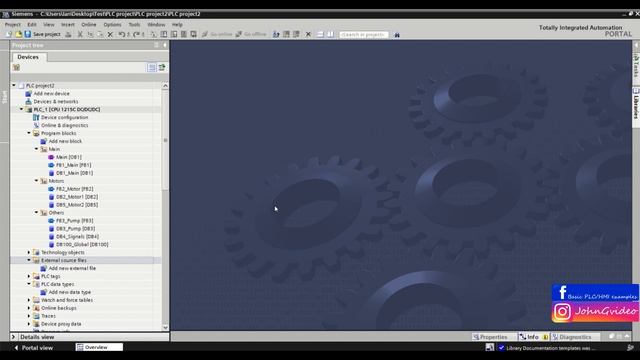Click the split editor horizontally icon
640x360 pixels.
[x=320, y=34]
